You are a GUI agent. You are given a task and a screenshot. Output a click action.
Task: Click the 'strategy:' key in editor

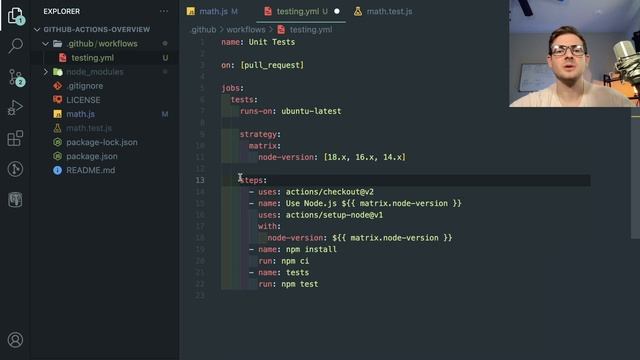coord(260,134)
